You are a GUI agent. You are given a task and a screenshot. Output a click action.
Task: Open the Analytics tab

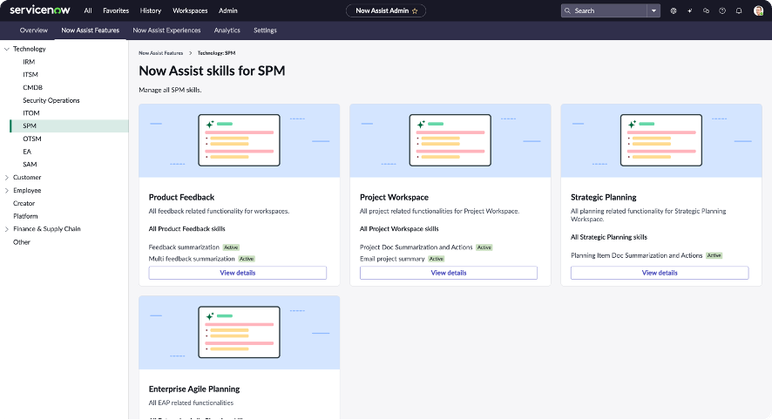pos(227,30)
